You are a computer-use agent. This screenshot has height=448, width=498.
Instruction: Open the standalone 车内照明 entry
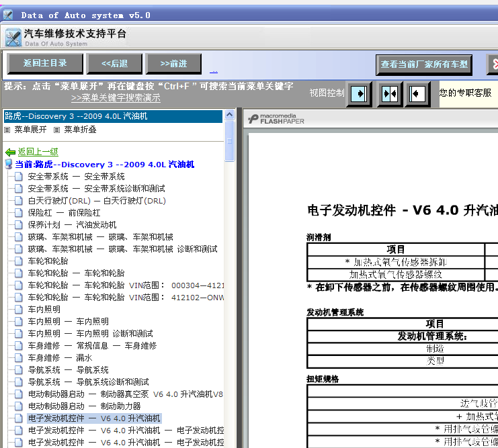point(44,309)
